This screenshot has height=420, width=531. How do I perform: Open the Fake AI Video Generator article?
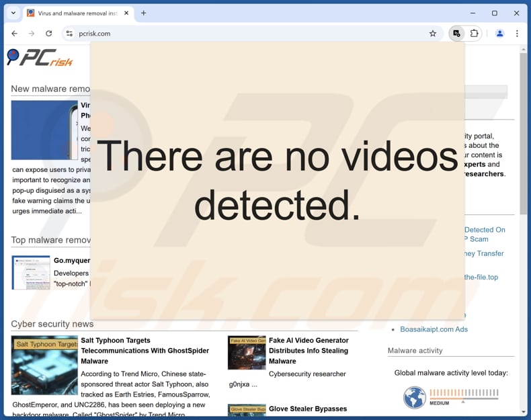click(309, 351)
